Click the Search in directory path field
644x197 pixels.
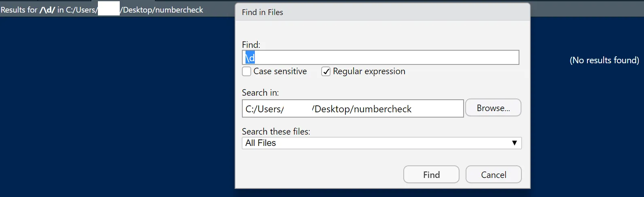coord(353,109)
